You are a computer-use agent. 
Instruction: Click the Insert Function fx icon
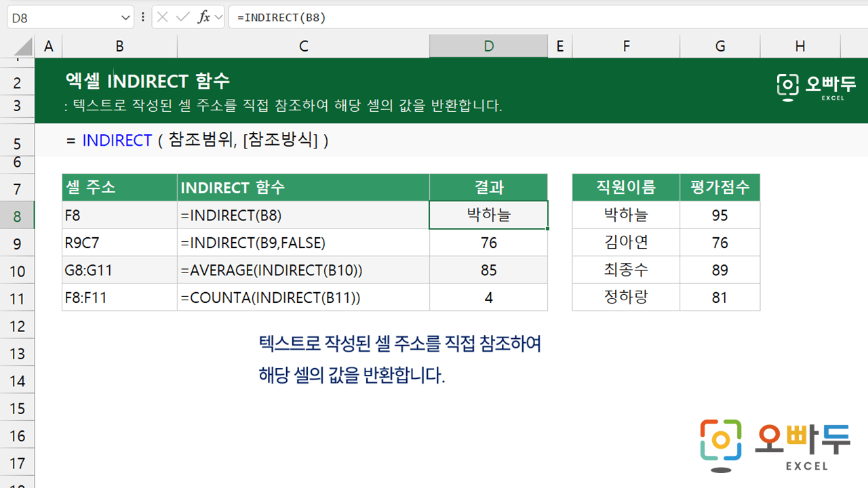click(x=203, y=18)
